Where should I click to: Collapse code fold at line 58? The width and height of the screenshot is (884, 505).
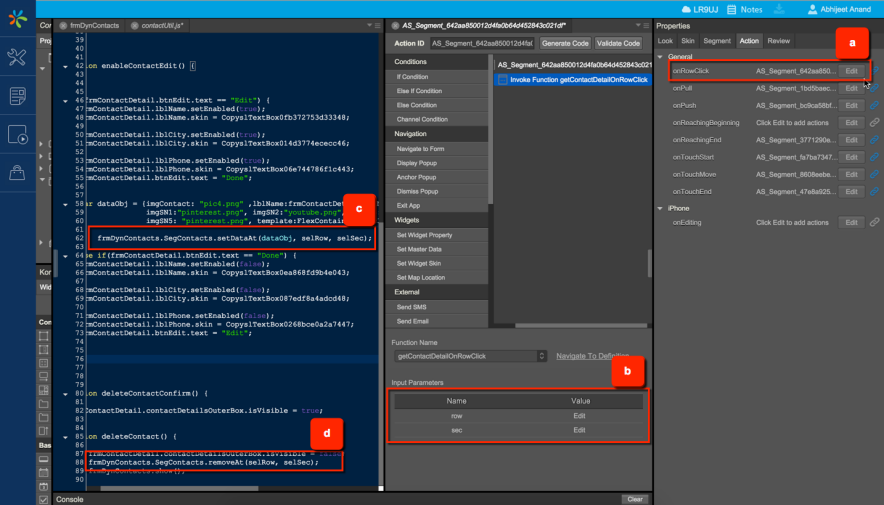click(x=65, y=205)
